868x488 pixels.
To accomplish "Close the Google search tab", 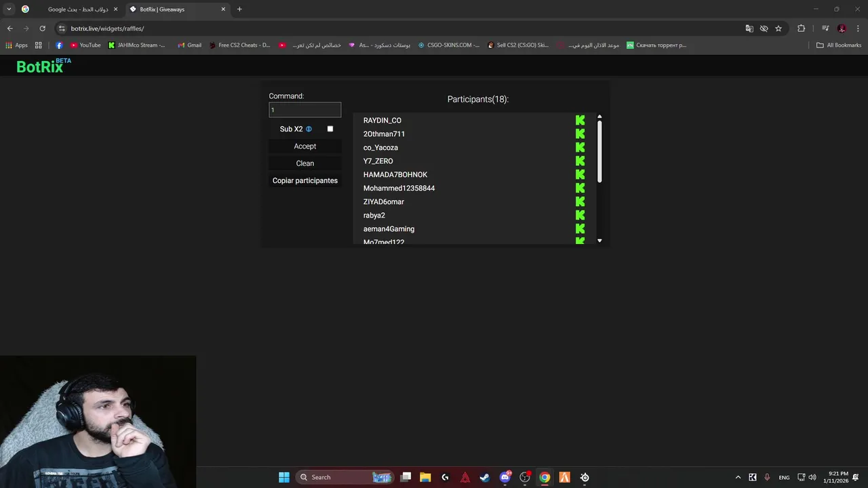I will (115, 9).
